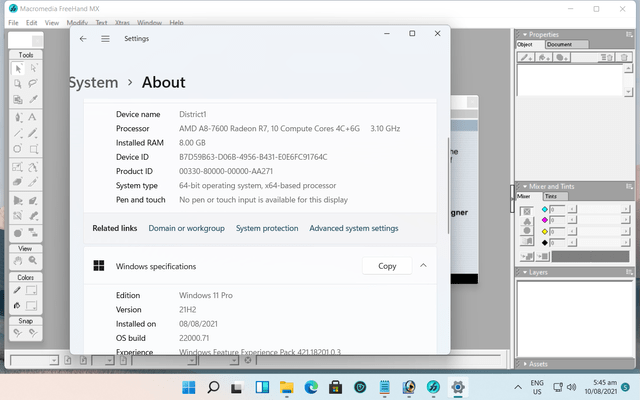Pick the Freeform tool

(x=33, y=167)
